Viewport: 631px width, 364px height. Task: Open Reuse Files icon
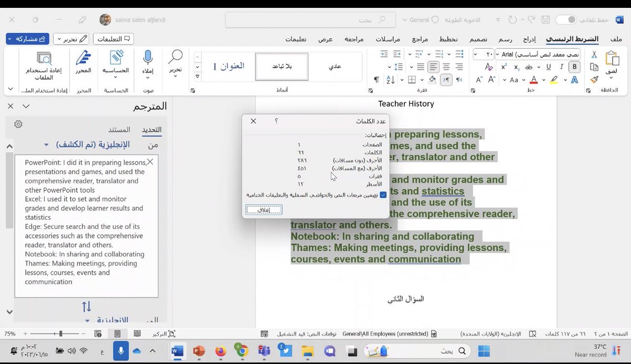(44, 58)
